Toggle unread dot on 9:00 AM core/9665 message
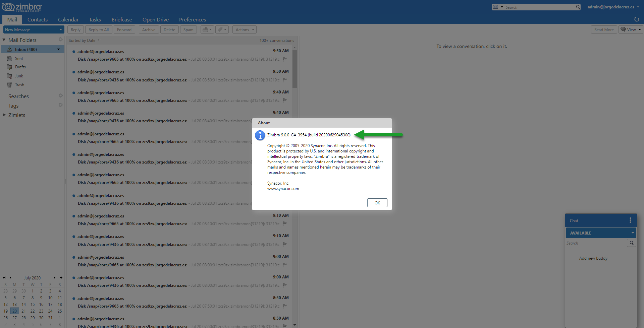Screen dimensions: 644x328 pyautogui.click(x=73, y=257)
